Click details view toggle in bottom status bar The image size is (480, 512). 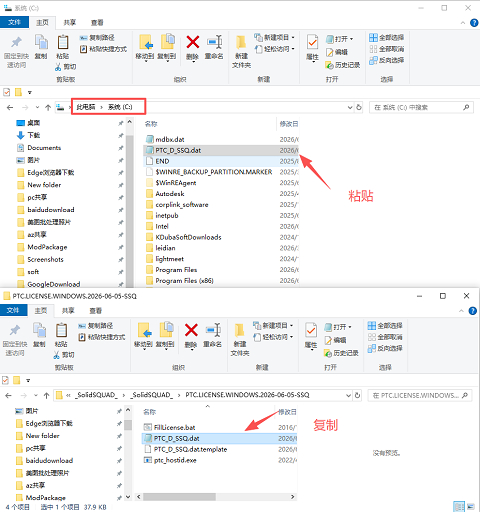[459, 507]
